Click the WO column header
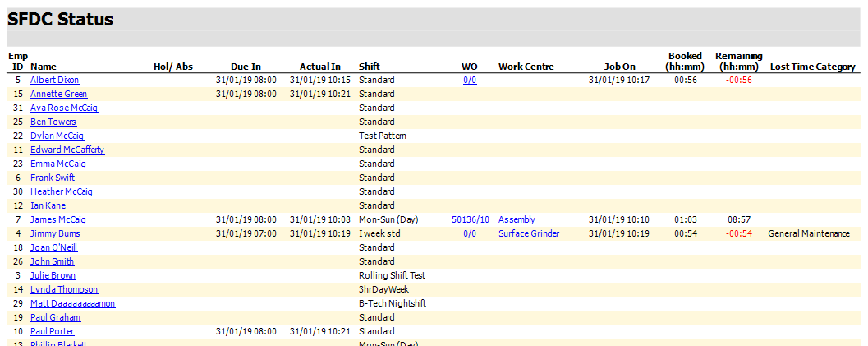The width and height of the screenshot is (868, 346). [470, 67]
